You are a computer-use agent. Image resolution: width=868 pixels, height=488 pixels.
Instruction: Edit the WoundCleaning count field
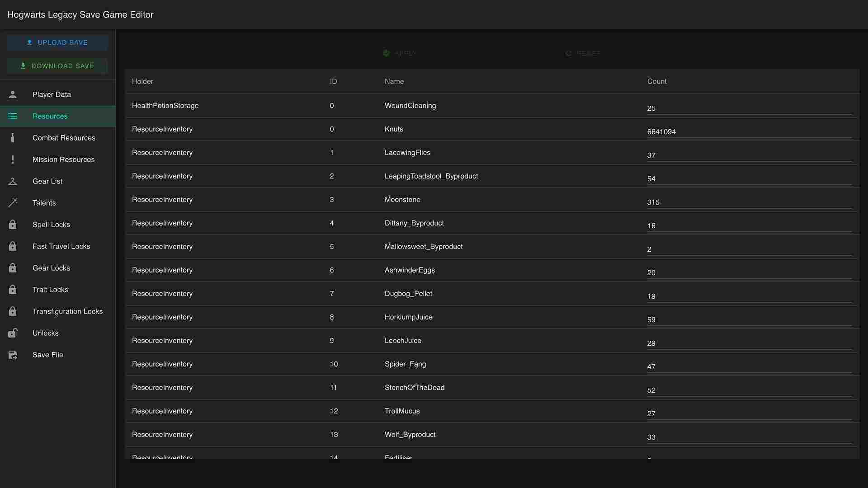pyautogui.click(x=749, y=108)
